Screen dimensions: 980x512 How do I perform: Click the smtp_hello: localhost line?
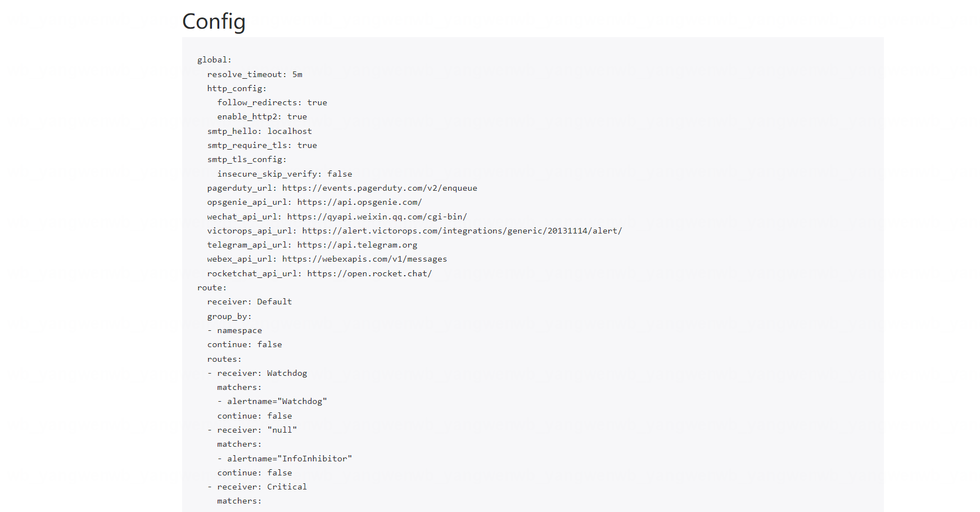coord(259,131)
